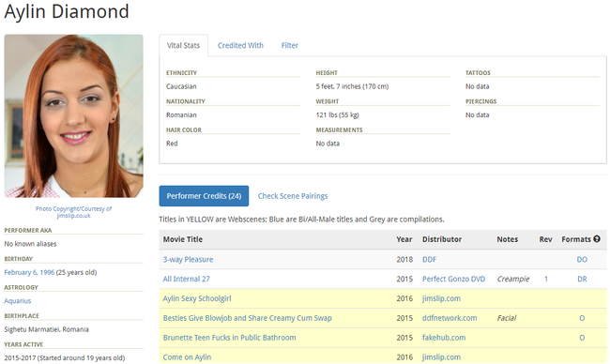Click the Rev column header

(545, 239)
